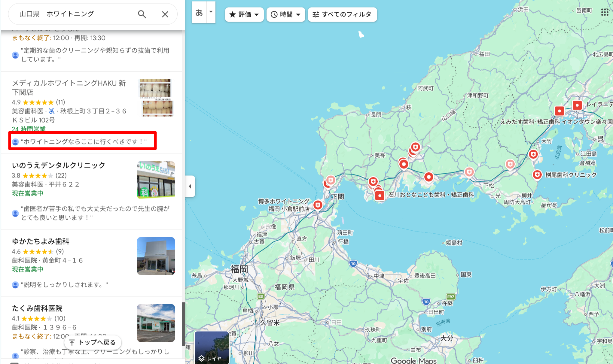Click the 別府 label on map

426,329
